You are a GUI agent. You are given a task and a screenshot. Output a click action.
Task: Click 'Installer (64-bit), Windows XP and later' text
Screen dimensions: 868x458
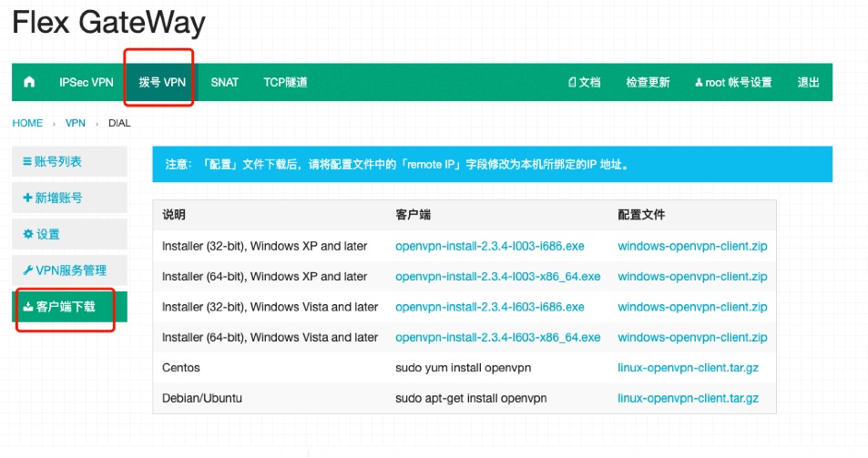[x=265, y=277]
